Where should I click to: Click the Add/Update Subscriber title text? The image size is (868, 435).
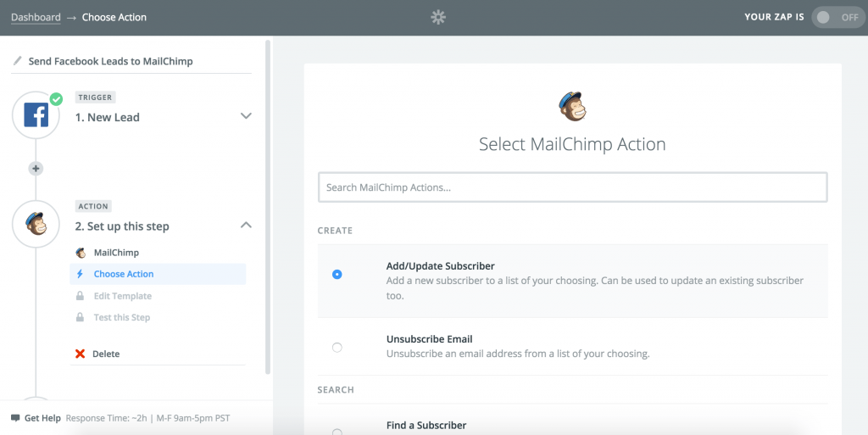point(441,265)
